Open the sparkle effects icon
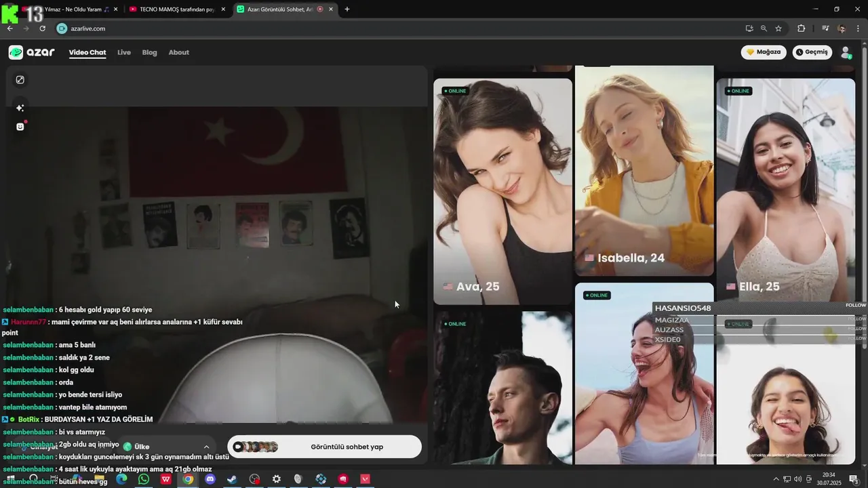 (x=20, y=108)
